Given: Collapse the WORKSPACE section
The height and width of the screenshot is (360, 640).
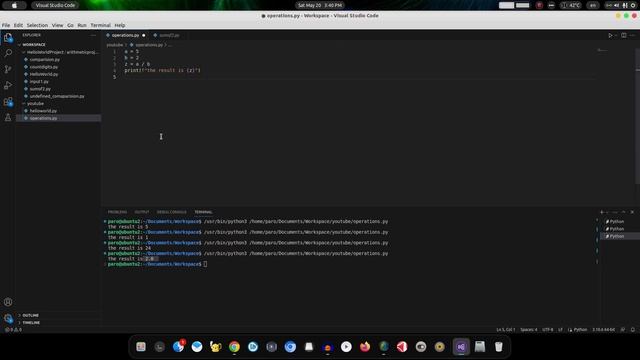Looking at the screenshot, I should (58, 44).
